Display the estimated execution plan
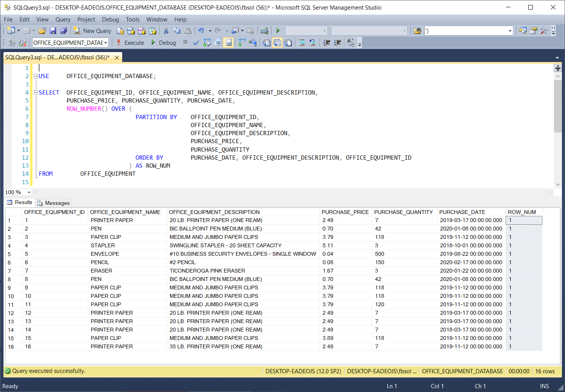 207,42
